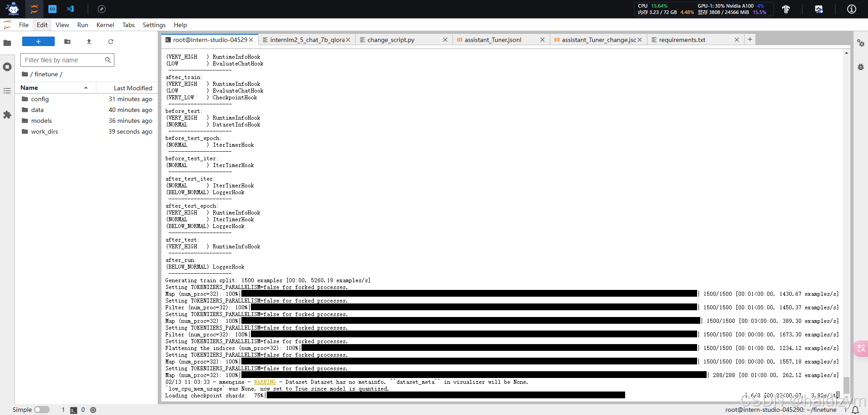Screen dimensions: 868x415
Task: Click the blue new launcher plus button
Action: tap(38, 42)
